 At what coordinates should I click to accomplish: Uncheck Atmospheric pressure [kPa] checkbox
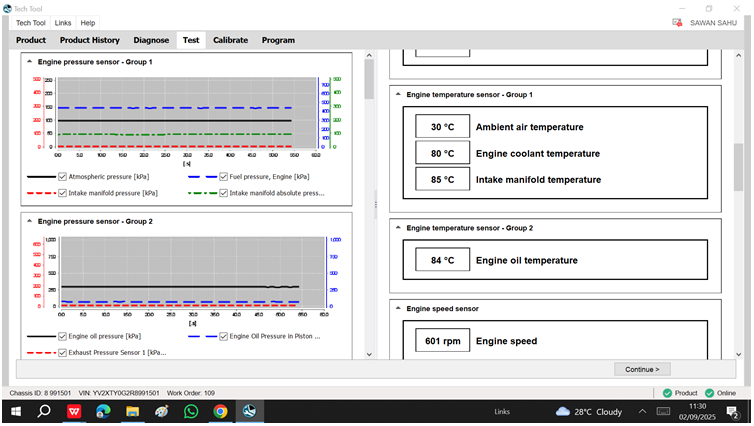pos(63,177)
